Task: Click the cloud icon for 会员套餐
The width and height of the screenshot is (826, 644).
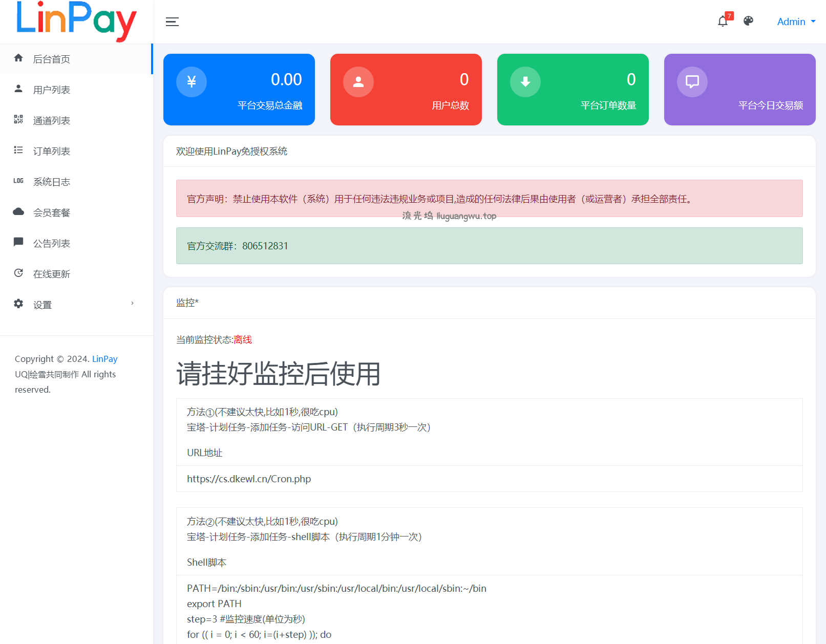Action: [18, 211]
